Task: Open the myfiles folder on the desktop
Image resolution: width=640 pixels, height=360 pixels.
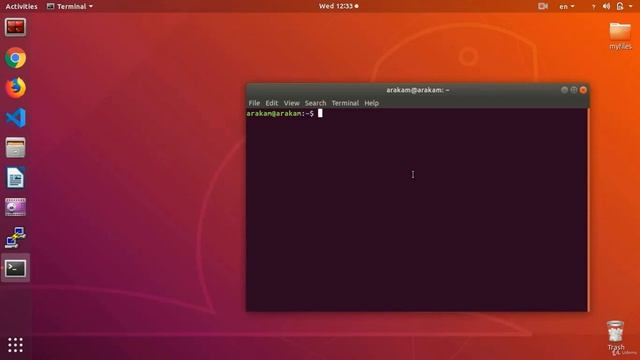Action: coord(620,36)
